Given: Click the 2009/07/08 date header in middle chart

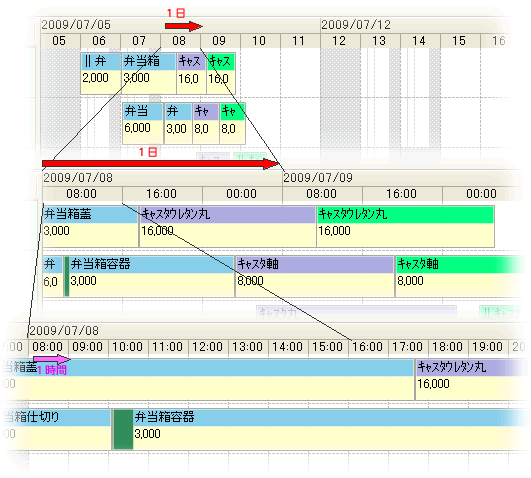Looking at the screenshot, I should (162, 178).
